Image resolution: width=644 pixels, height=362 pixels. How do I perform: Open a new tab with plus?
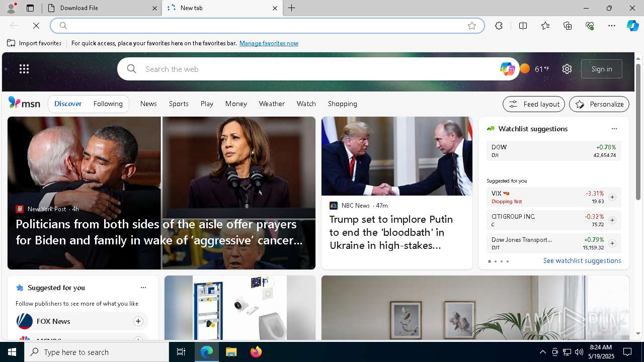(x=292, y=8)
